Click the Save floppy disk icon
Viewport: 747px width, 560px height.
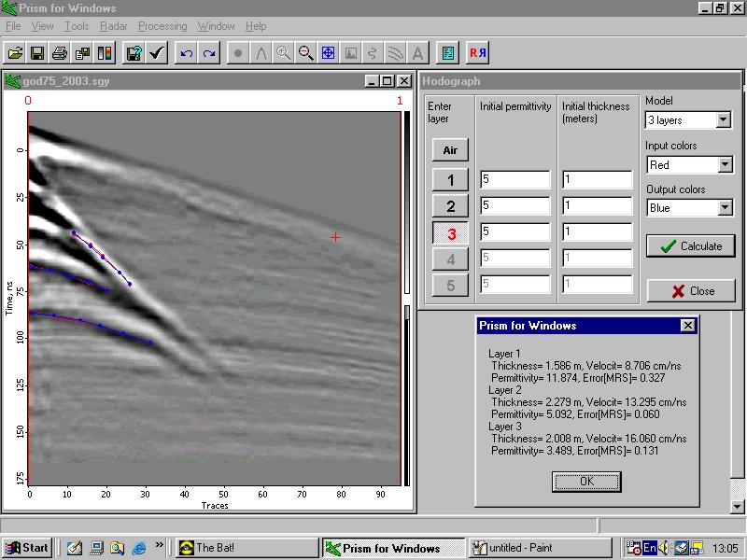coord(37,52)
